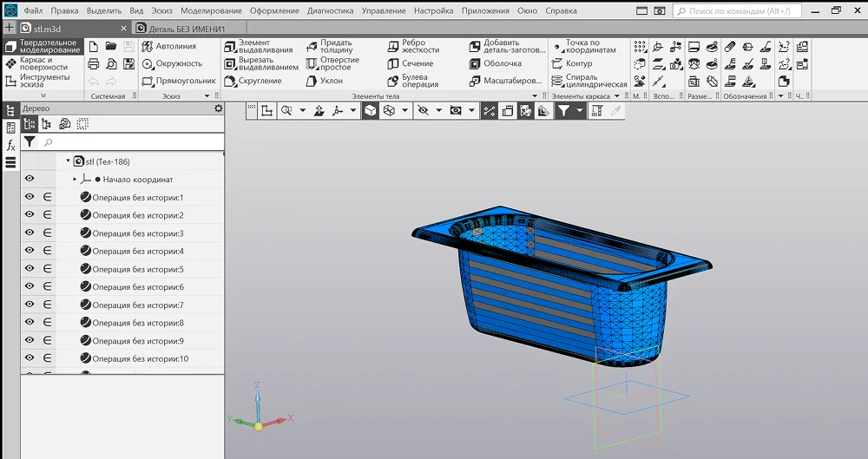Viewport: 868px width, 459px height.
Task: Switch to the Деталь БЕЗ ИМЕНИ1 tab
Action: pos(185,29)
